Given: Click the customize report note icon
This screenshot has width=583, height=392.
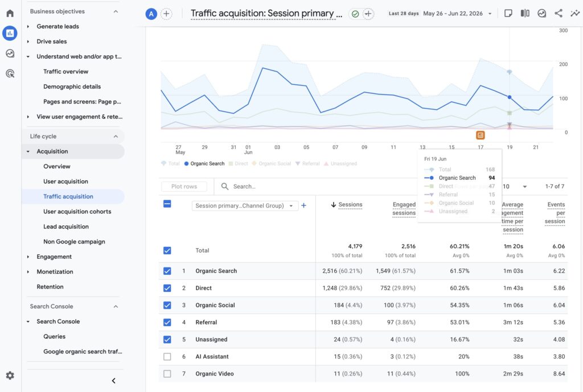Looking at the screenshot, I should point(508,14).
